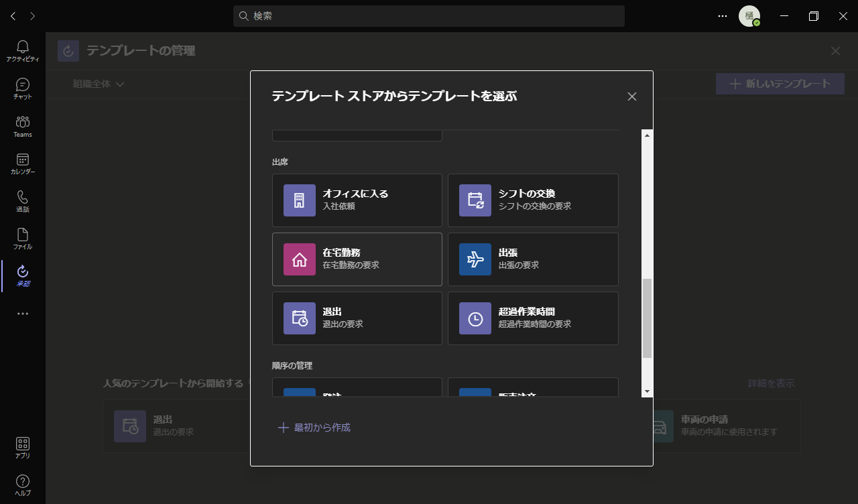The image size is (858, 504).
Task: Click the オフィスに入る building icon
Action: (x=300, y=200)
